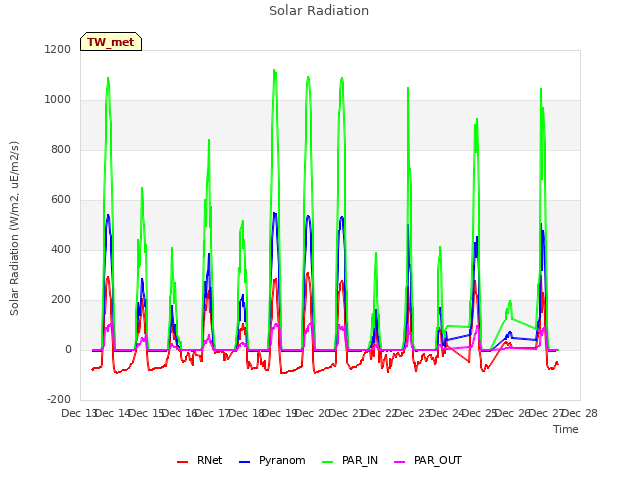The width and height of the screenshot is (640, 480).
Task: Click the 0 y-axis tick label
Action: 68,349
